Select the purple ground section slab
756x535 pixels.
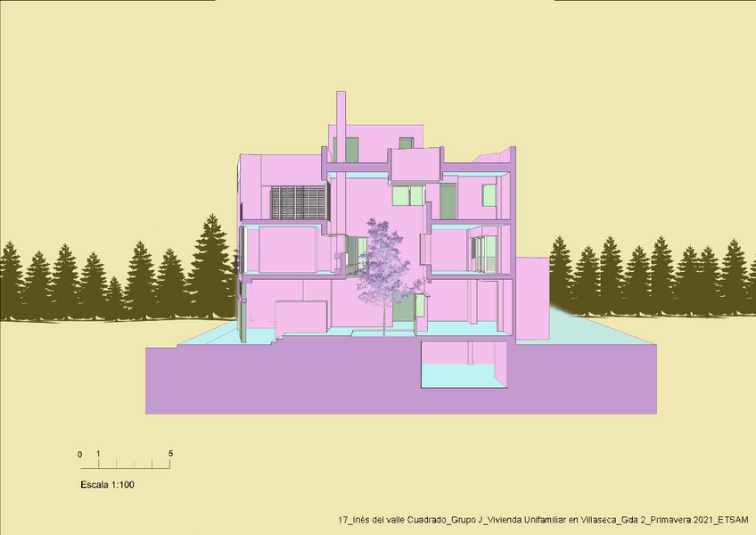tap(267, 383)
